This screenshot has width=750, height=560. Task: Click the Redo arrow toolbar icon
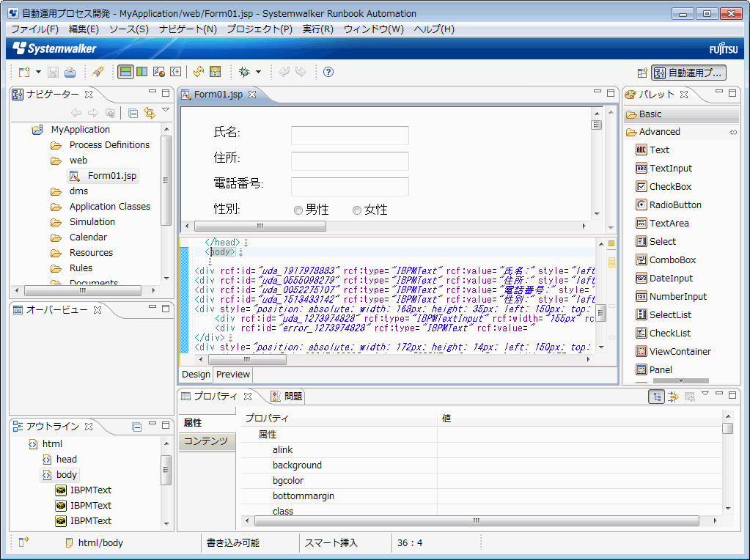click(x=301, y=73)
